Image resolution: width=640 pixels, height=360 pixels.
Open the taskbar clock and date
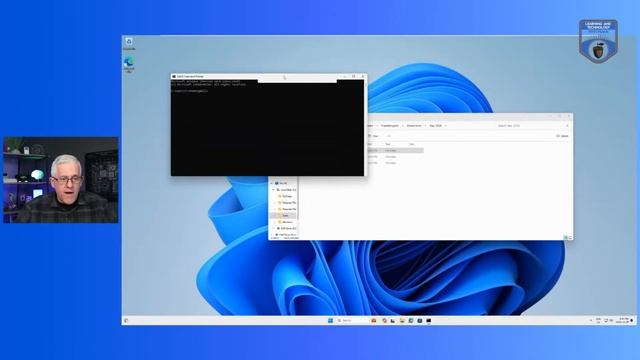(x=623, y=320)
